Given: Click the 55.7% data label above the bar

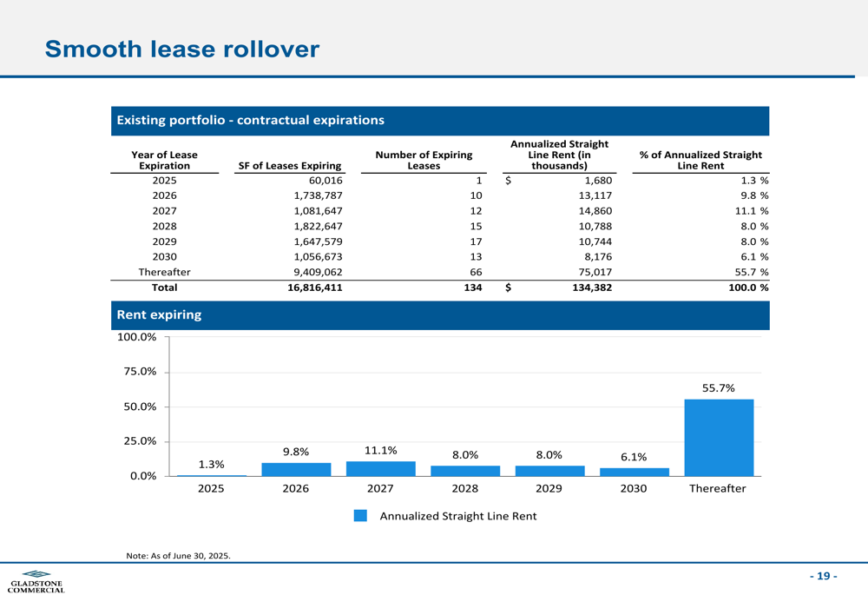Looking at the screenshot, I should point(719,388).
